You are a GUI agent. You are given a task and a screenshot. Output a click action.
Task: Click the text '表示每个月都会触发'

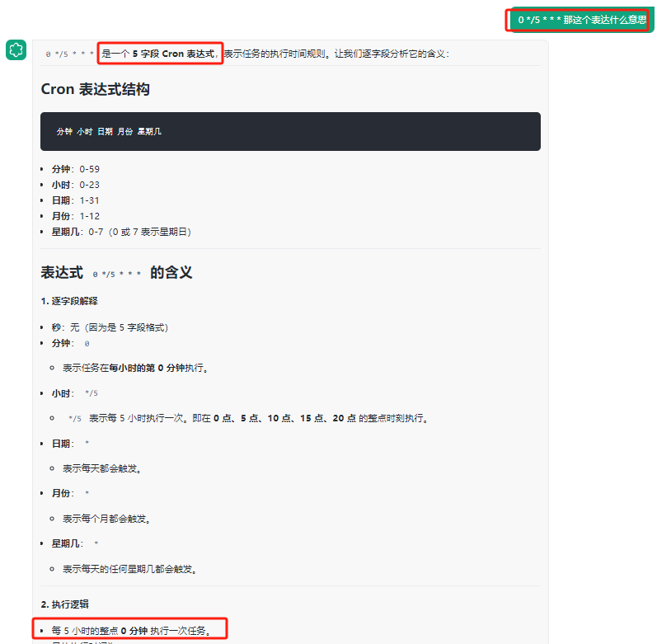point(106,519)
